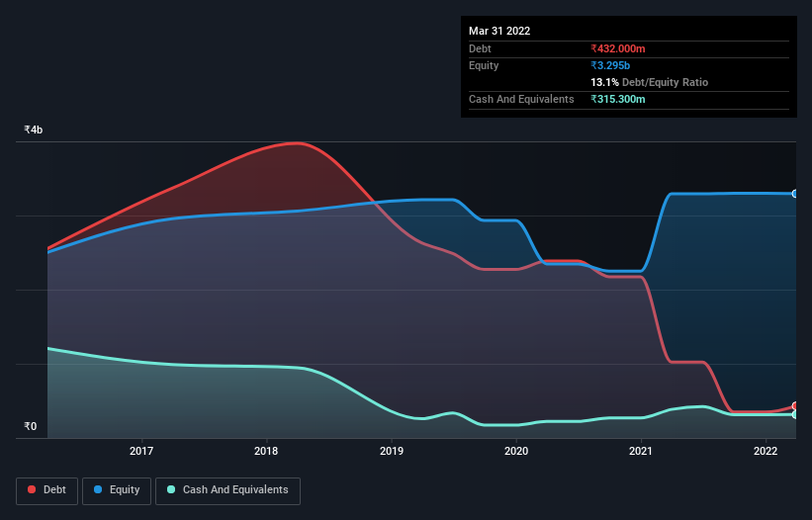The width and height of the screenshot is (812, 520).
Task: Click the ₹4b y-axis label
Action: click(x=34, y=130)
